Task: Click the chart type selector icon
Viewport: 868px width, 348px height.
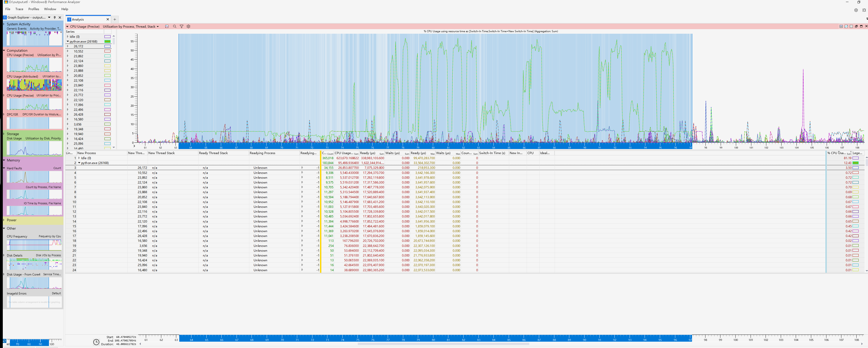Action: (x=167, y=26)
